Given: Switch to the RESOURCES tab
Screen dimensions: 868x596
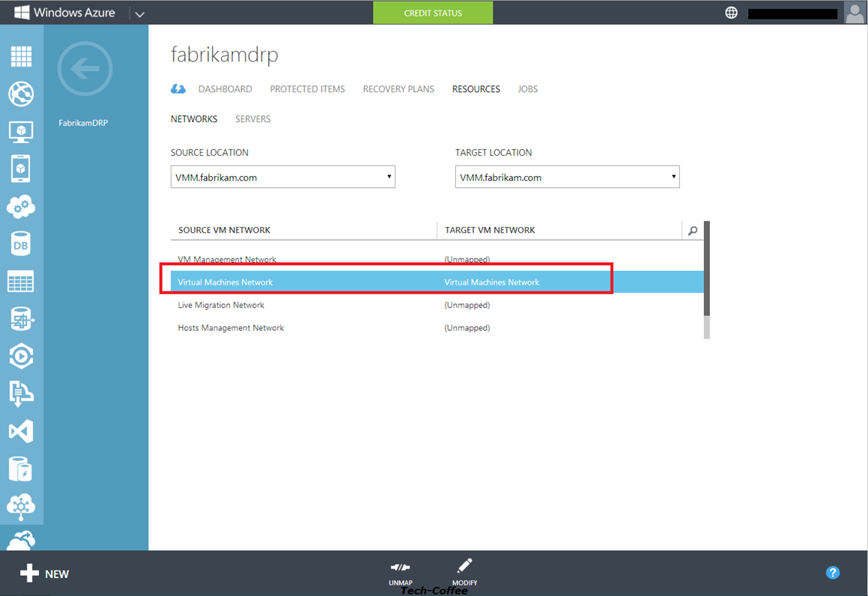Looking at the screenshot, I should pyautogui.click(x=476, y=89).
